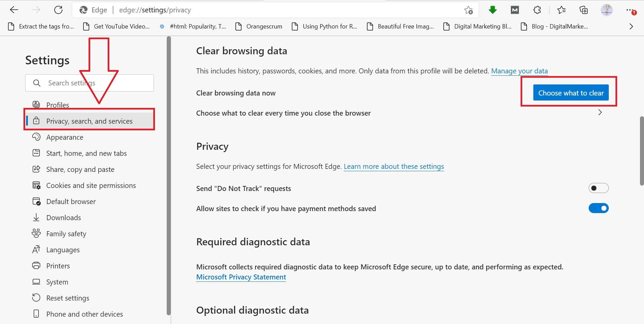Enable Send "Do Not Track" requests
The height and width of the screenshot is (324, 644).
point(598,188)
